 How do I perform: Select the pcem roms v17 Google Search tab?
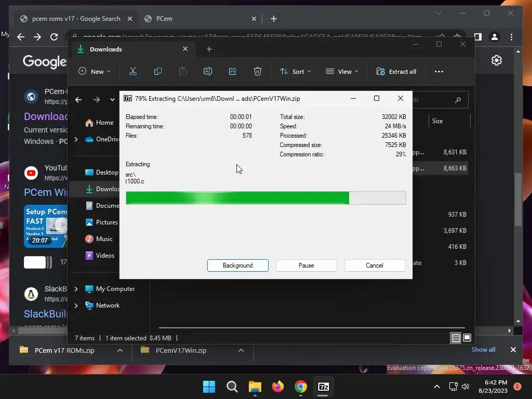click(x=75, y=19)
